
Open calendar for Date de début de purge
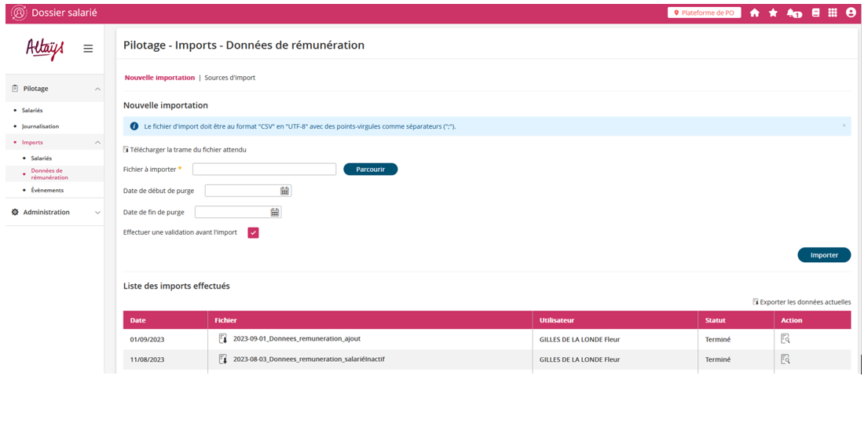tap(284, 191)
